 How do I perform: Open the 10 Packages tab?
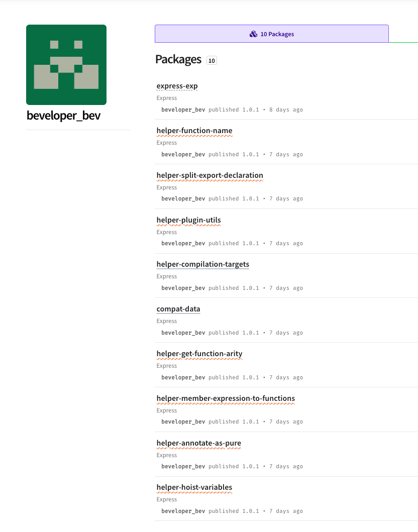[x=272, y=34]
